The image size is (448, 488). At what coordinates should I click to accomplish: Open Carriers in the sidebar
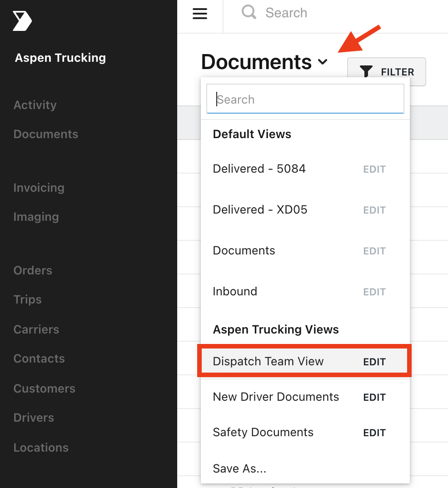[x=36, y=329]
